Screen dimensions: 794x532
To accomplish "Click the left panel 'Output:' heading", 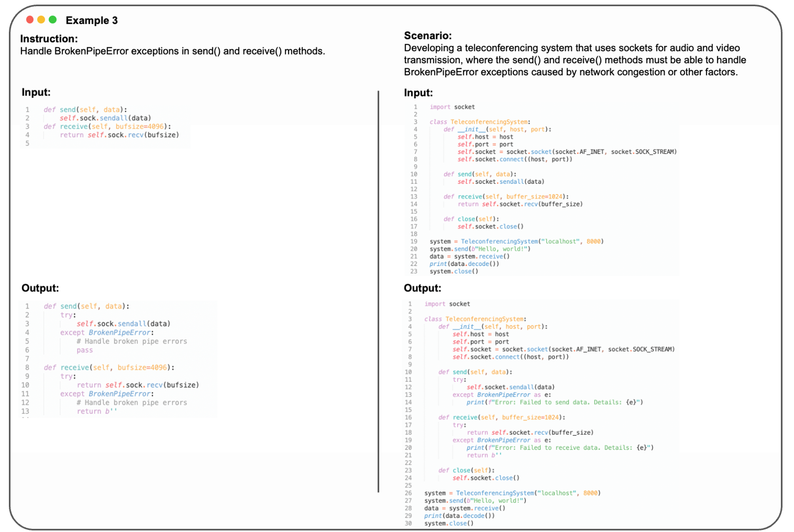I will pos(40,288).
